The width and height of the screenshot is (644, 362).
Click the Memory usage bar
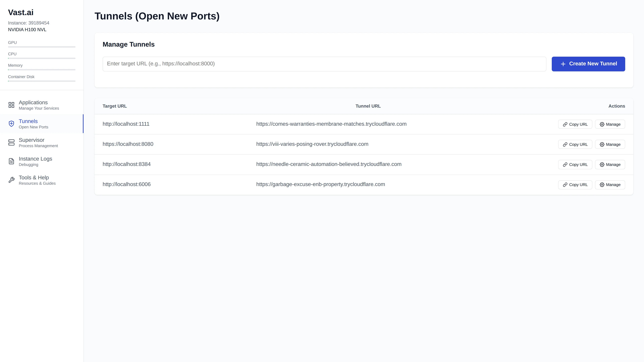click(41, 70)
